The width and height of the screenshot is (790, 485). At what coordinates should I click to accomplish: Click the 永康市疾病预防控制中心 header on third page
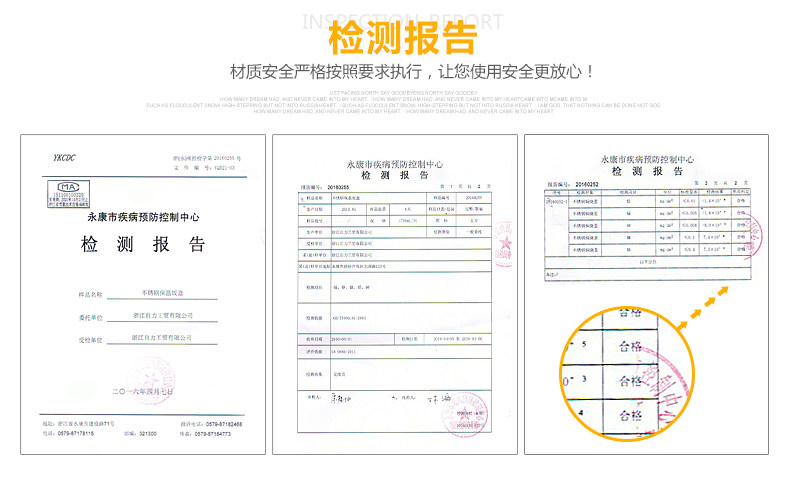click(x=647, y=160)
